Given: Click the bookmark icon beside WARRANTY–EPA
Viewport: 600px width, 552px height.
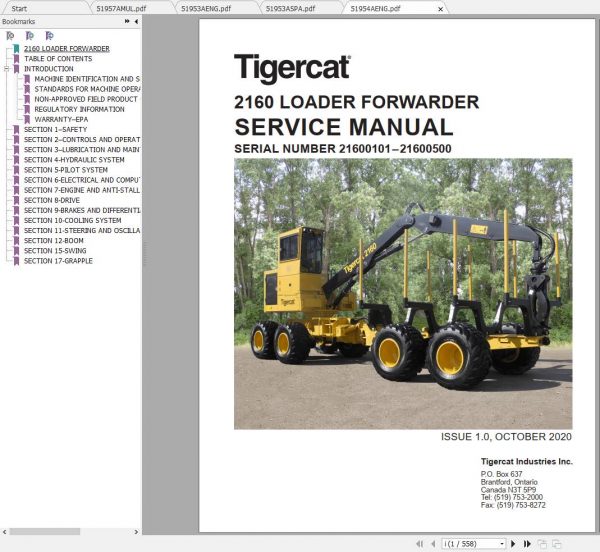Looking at the screenshot, I should pos(27,119).
